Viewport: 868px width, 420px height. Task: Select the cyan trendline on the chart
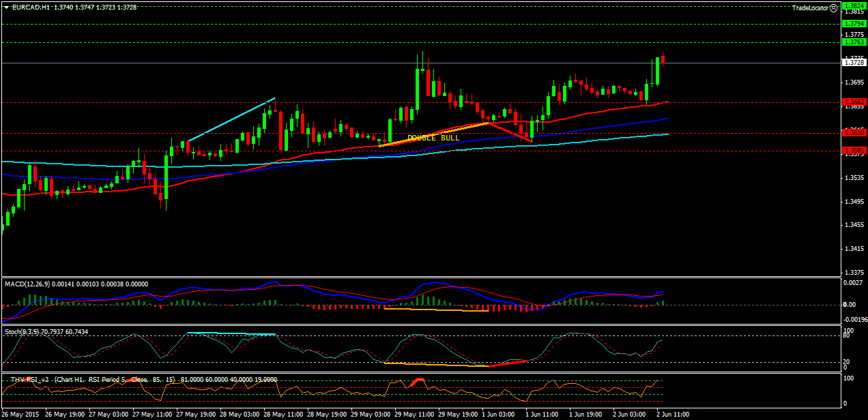click(231, 120)
